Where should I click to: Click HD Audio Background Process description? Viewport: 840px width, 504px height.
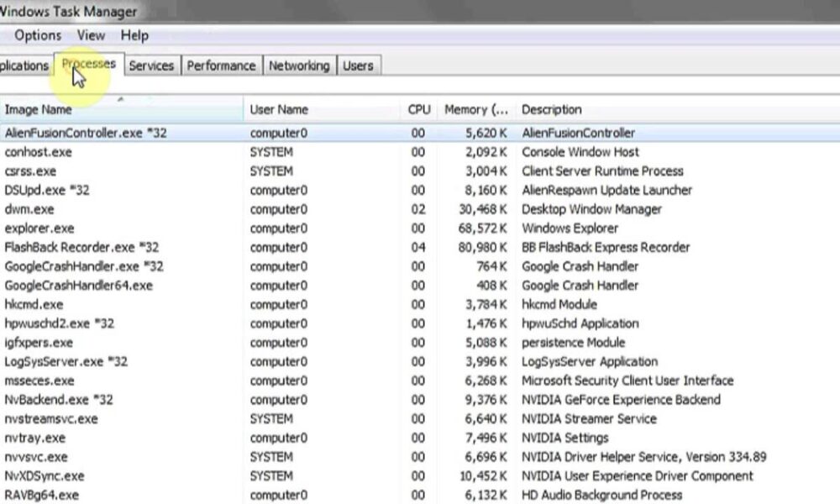[602, 495]
